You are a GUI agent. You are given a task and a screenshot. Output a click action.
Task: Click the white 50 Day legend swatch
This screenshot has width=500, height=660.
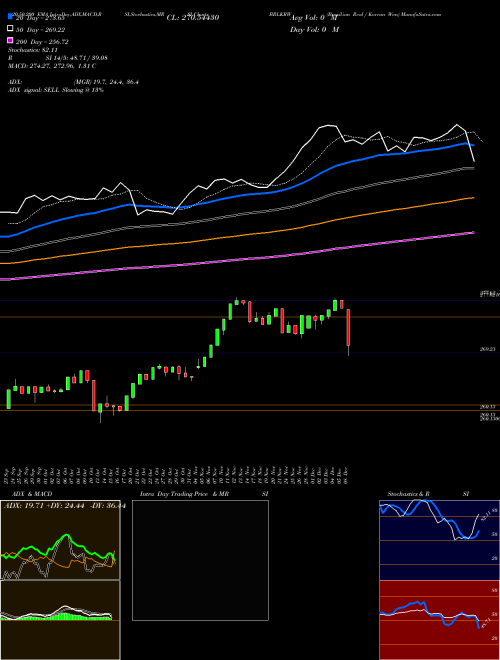pyautogui.click(x=10, y=29)
